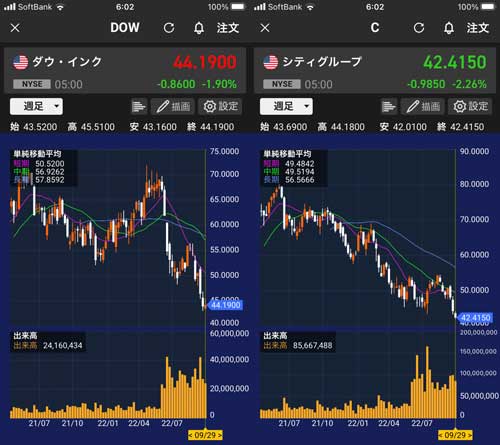Tap 単純移動平均 legend on Citigroup chart
500x445 pixels.
[287, 154]
